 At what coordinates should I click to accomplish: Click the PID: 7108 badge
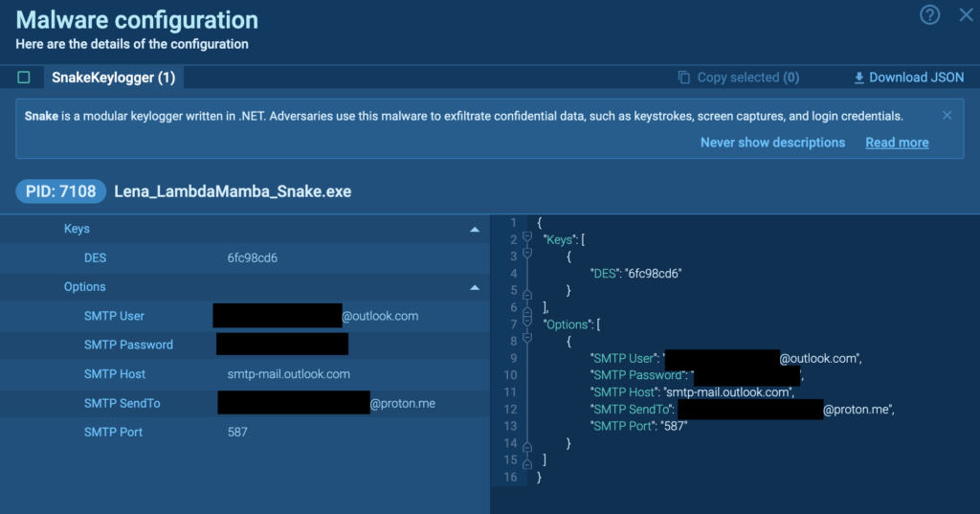pyautogui.click(x=61, y=191)
